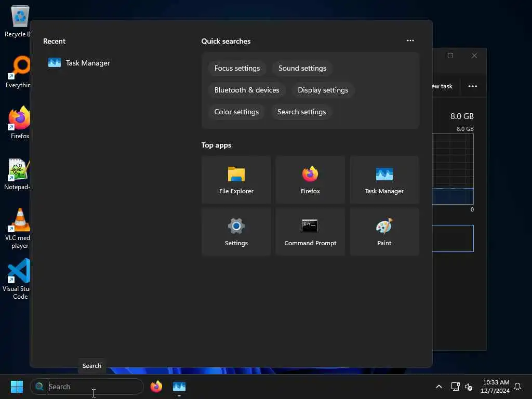The width and height of the screenshot is (532, 399).
Task: Click the Task Manager memory usage graph
Action: coord(453,169)
